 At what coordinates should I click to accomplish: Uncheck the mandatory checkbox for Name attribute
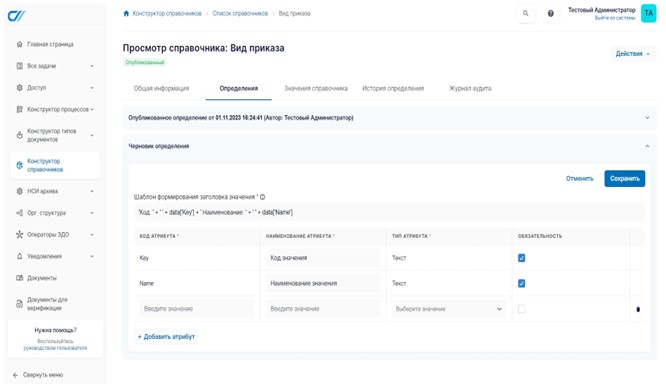point(522,283)
